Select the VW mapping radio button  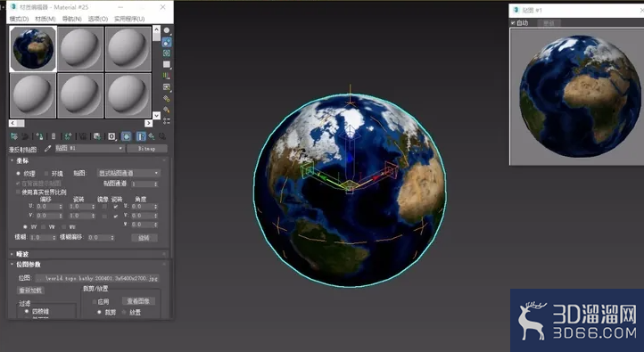(x=44, y=227)
